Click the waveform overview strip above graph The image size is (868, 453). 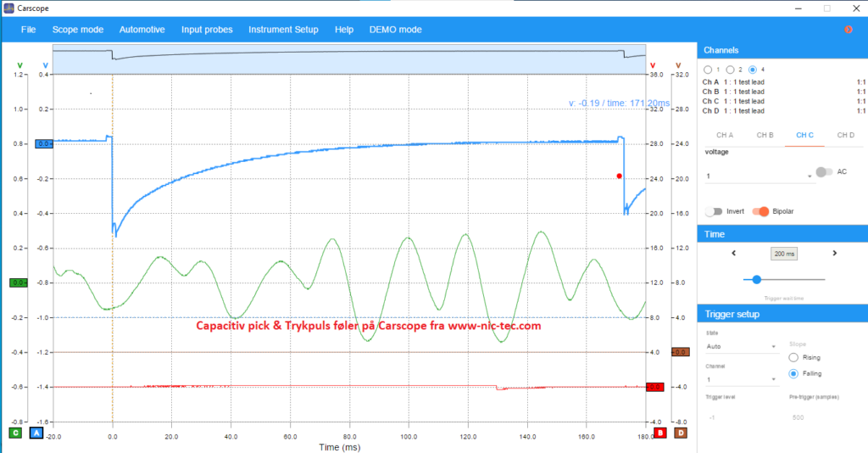coord(349,59)
